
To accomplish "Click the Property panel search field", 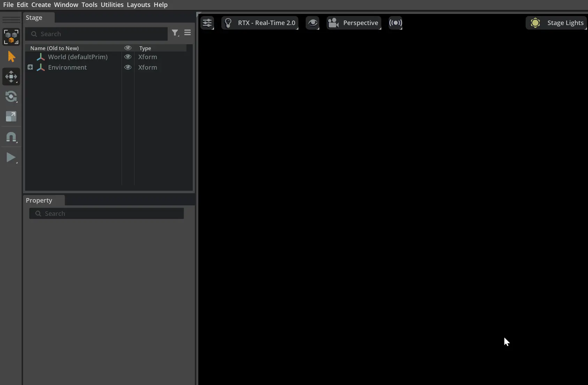I will point(107,213).
